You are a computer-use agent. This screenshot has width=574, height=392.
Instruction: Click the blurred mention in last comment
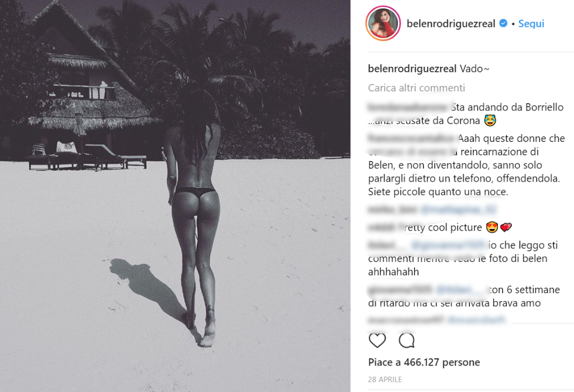click(476, 320)
